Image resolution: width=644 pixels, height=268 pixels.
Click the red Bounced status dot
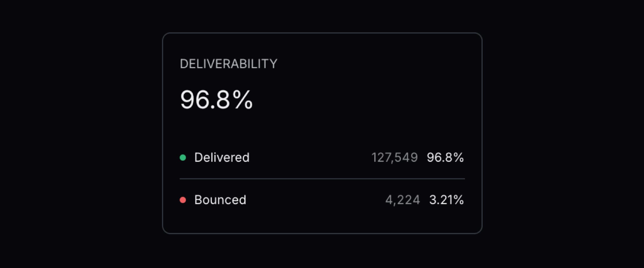click(183, 200)
